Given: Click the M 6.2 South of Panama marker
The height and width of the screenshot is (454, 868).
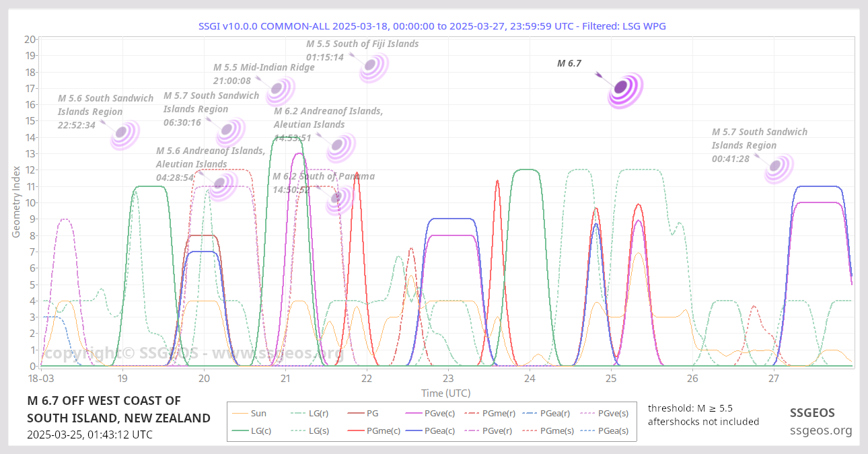Looking at the screenshot, I should (340, 199).
